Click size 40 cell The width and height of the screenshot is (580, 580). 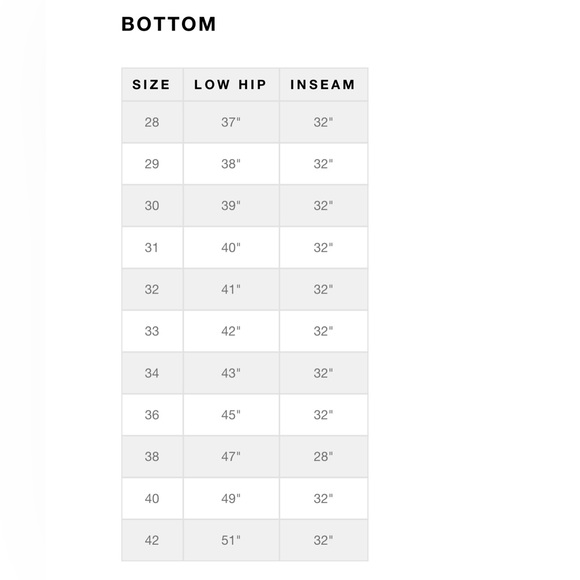tap(152, 498)
